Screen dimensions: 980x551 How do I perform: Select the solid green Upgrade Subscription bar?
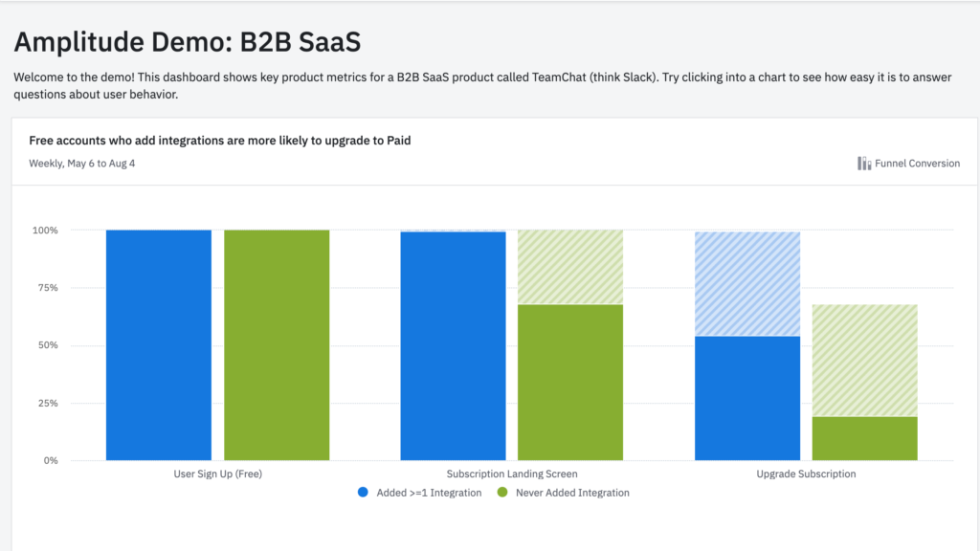pos(865,438)
